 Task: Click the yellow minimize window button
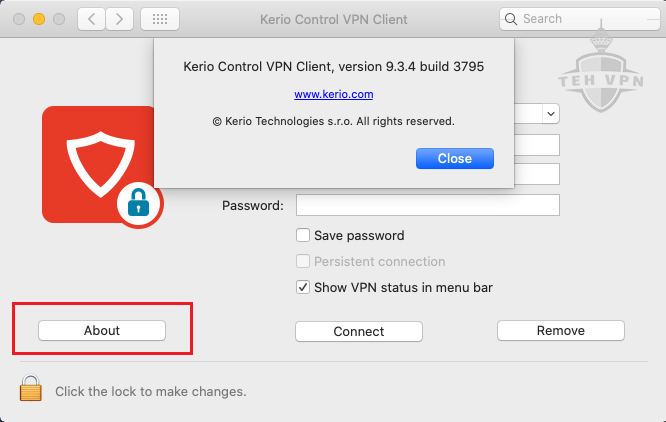pos(39,19)
